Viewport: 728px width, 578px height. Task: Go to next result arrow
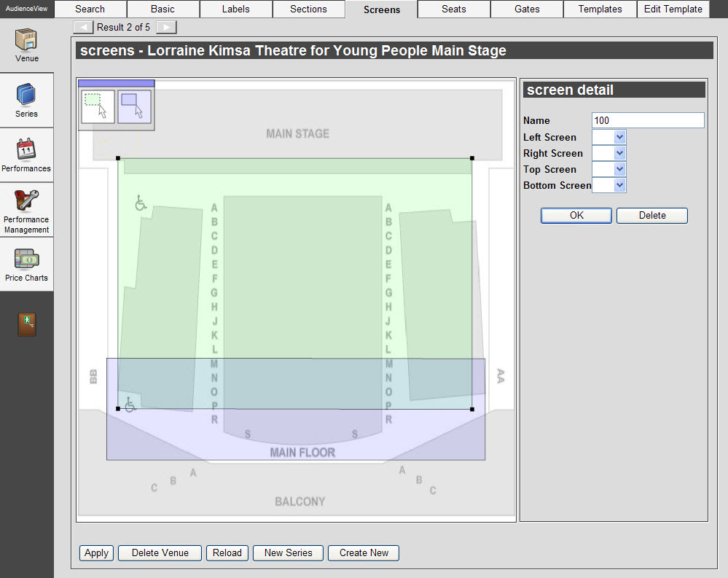pos(166,28)
